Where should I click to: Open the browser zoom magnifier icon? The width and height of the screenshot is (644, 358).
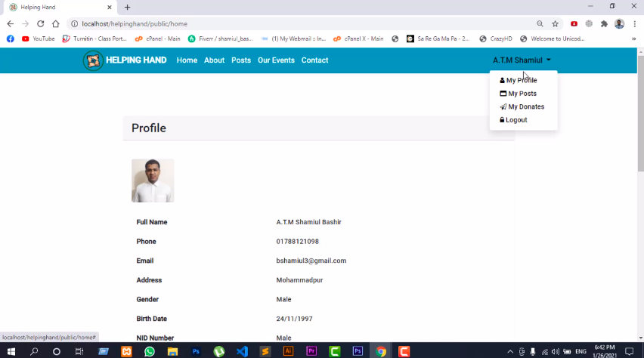coord(540,24)
